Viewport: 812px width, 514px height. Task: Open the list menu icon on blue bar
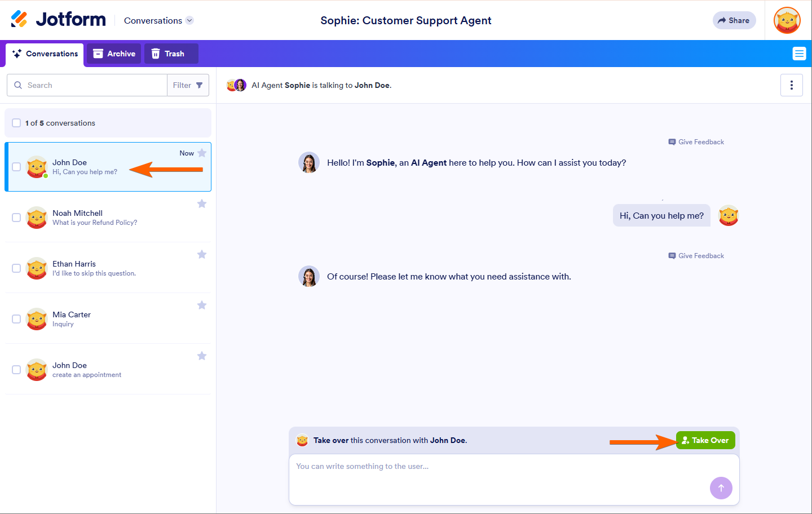click(799, 54)
